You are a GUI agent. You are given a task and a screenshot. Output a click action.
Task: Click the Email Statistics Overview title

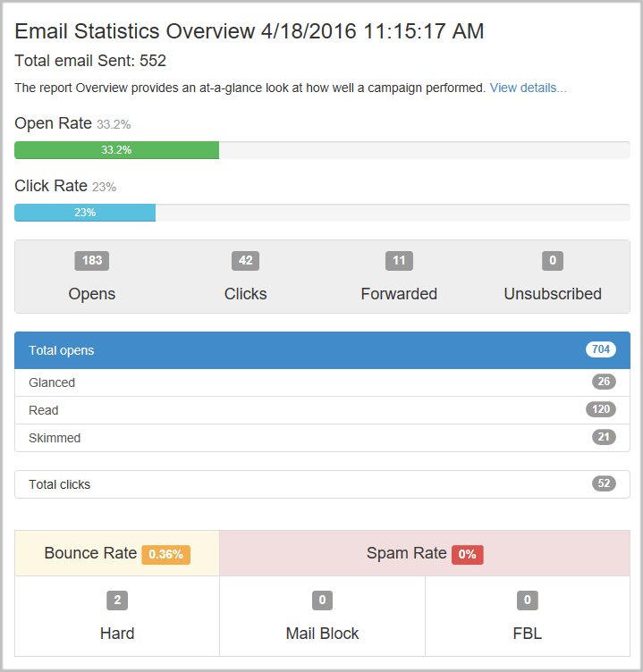[250, 31]
